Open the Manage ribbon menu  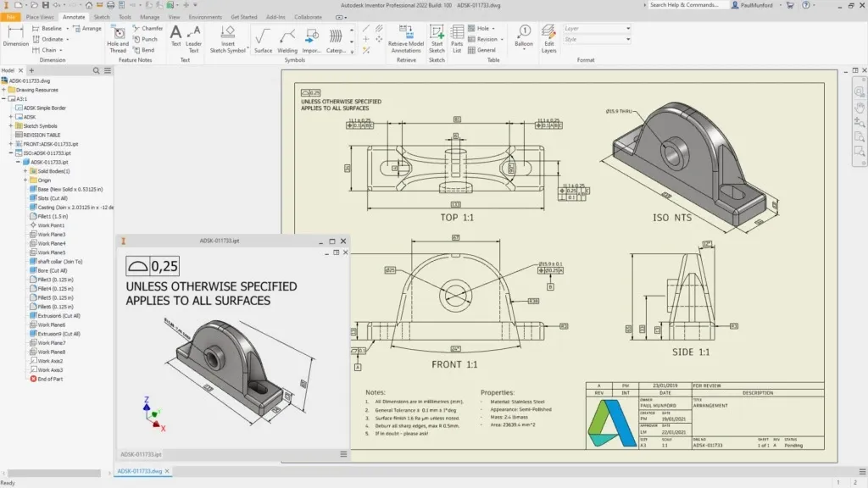click(x=149, y=16)
